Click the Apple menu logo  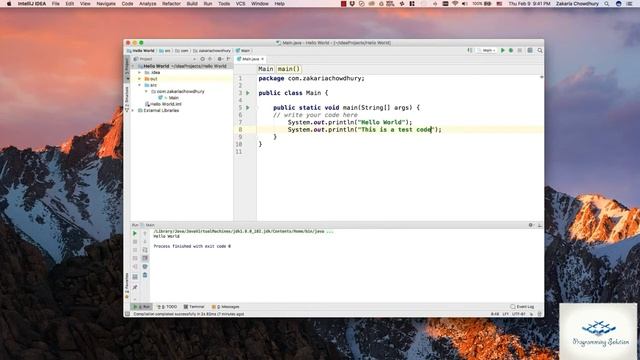[9, 4]
